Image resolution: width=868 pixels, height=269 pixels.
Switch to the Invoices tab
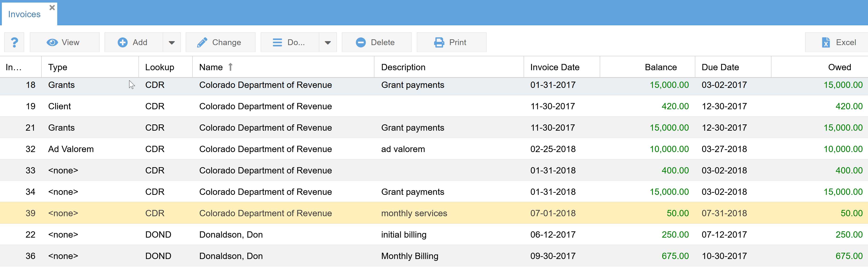(24, 14)
